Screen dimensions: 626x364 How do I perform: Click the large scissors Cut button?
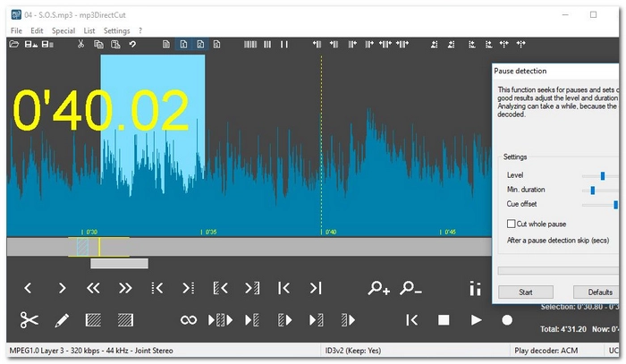click(30, 320)
